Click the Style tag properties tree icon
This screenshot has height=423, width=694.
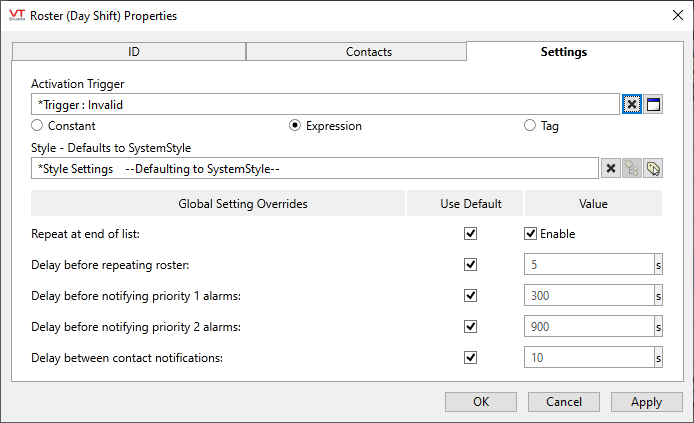pos(631,169)
